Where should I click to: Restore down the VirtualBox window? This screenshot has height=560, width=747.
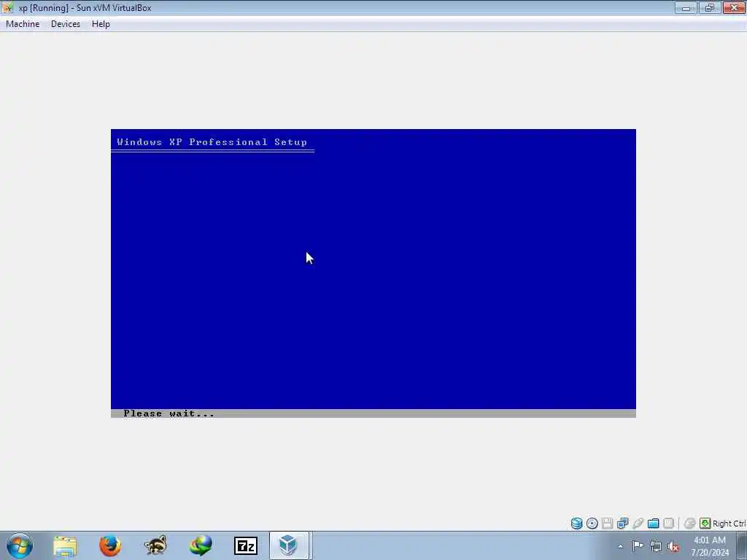710,7
